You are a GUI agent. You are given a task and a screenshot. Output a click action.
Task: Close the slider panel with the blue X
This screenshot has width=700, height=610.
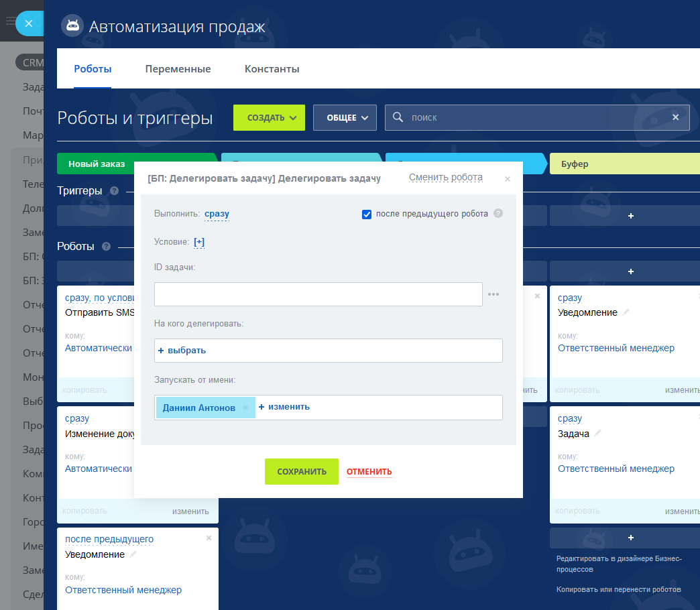[29, 23]
